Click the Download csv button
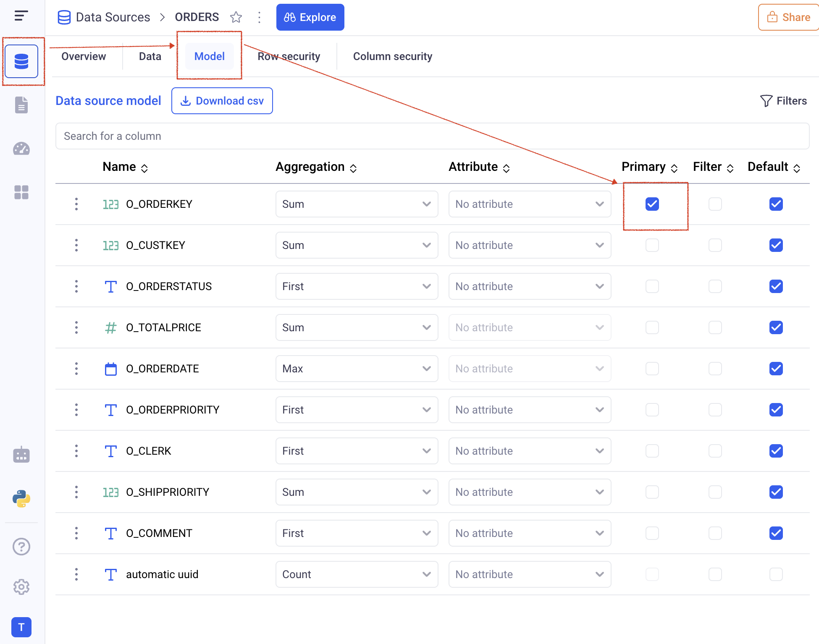819x644 pixels. pyautogui.click(x=222, y=101)
